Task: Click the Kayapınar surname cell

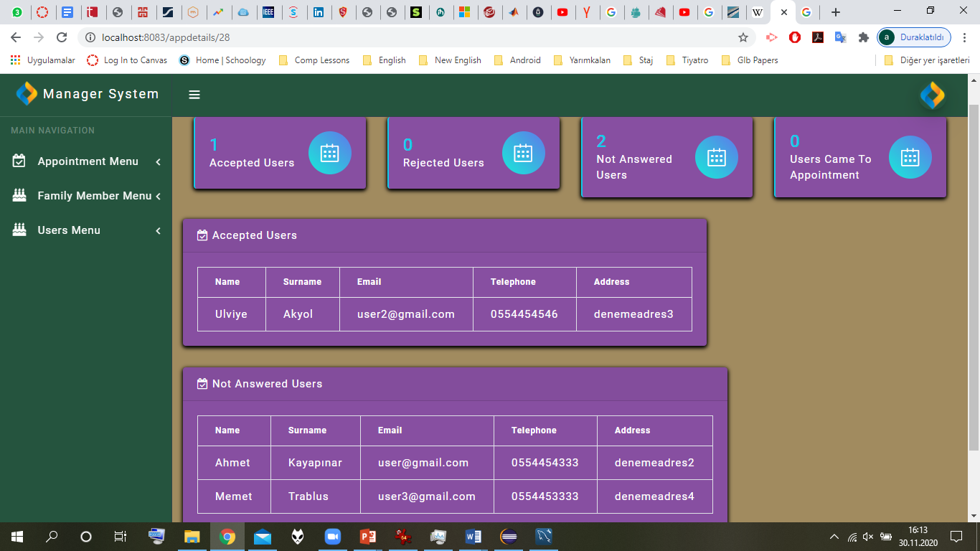Action: [x=316, y=463]
